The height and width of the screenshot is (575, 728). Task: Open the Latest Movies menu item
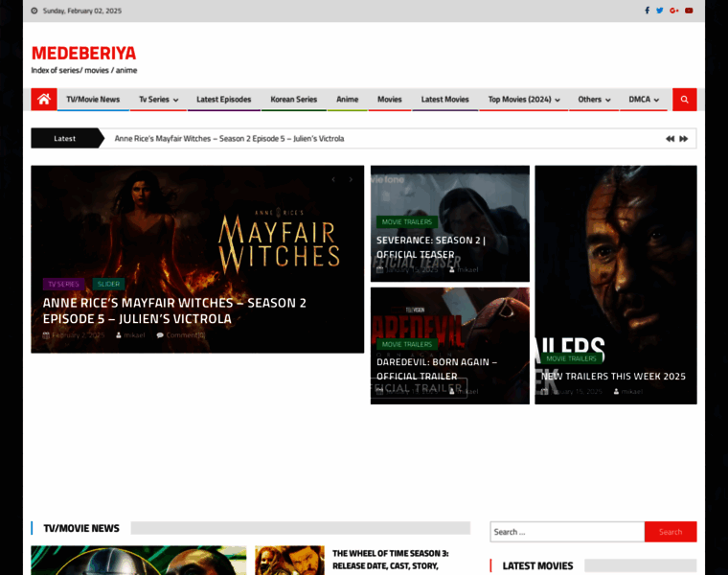pyautogui.click(x=444, y=100)
